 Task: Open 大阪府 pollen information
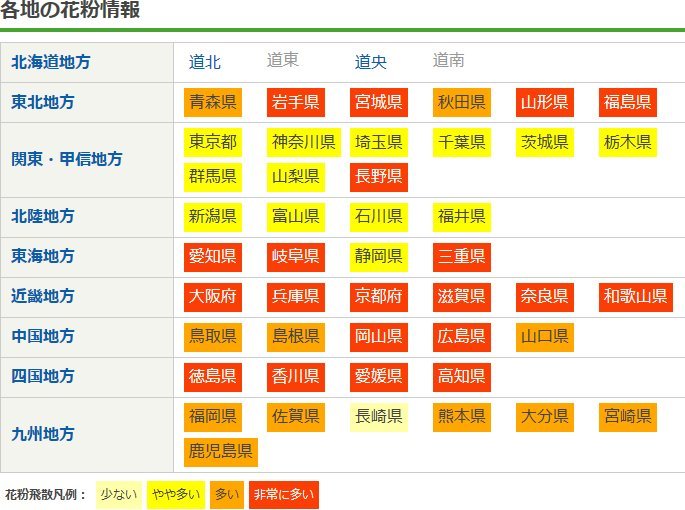(212, 296)
